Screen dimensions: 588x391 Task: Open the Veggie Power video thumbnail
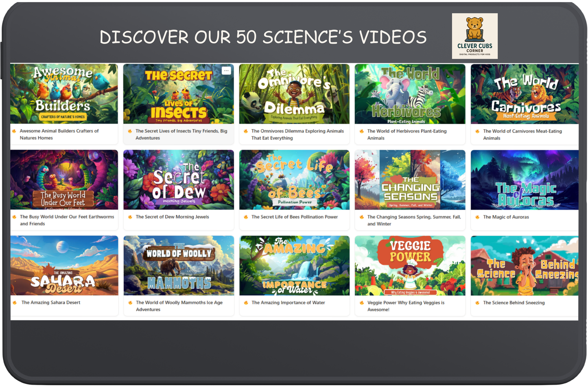tap(410, 265)
